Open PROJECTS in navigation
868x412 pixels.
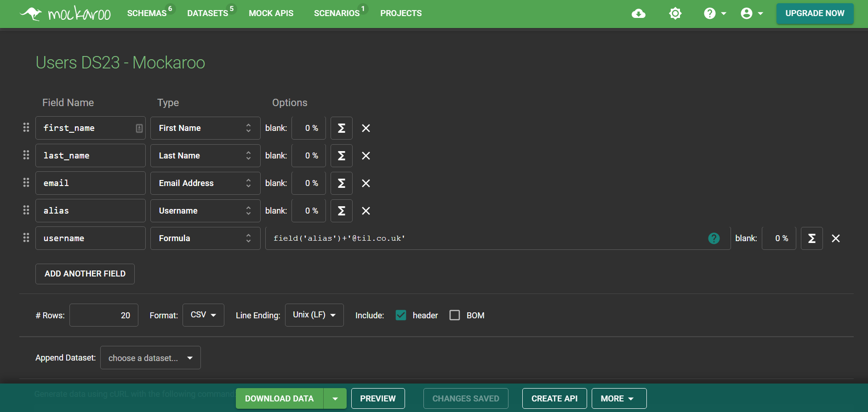(401, 13)
